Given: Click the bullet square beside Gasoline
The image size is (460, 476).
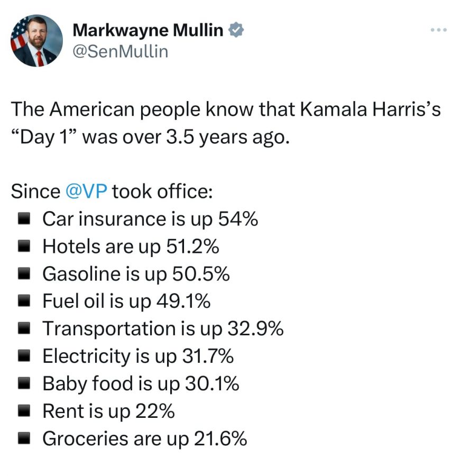Looking at the screenshot, I should (23, 274).
